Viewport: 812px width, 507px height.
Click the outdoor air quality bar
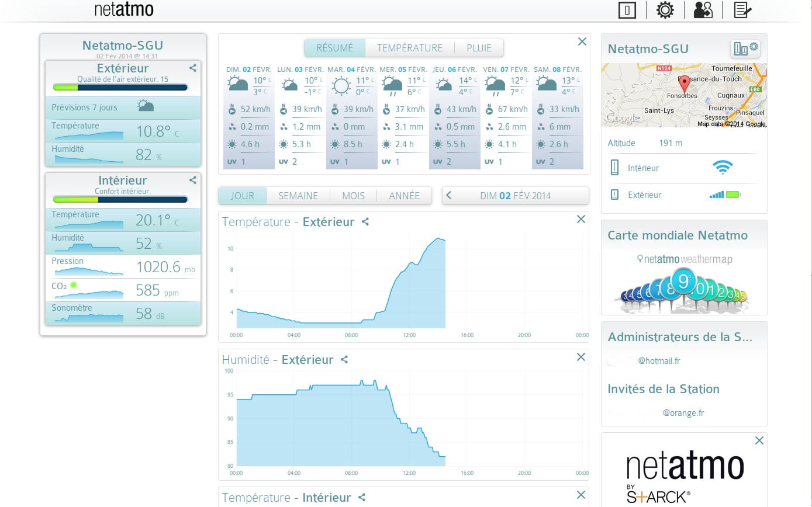click(x=120, y=88)
